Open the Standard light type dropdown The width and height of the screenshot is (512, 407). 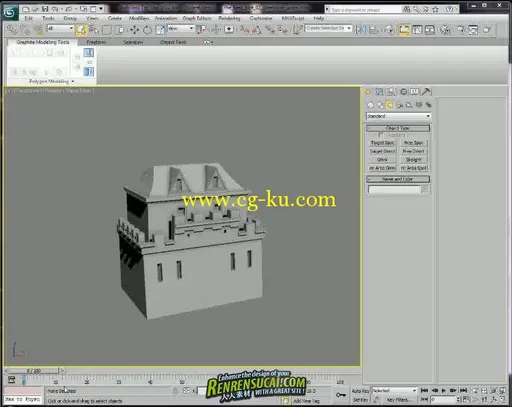398,116
